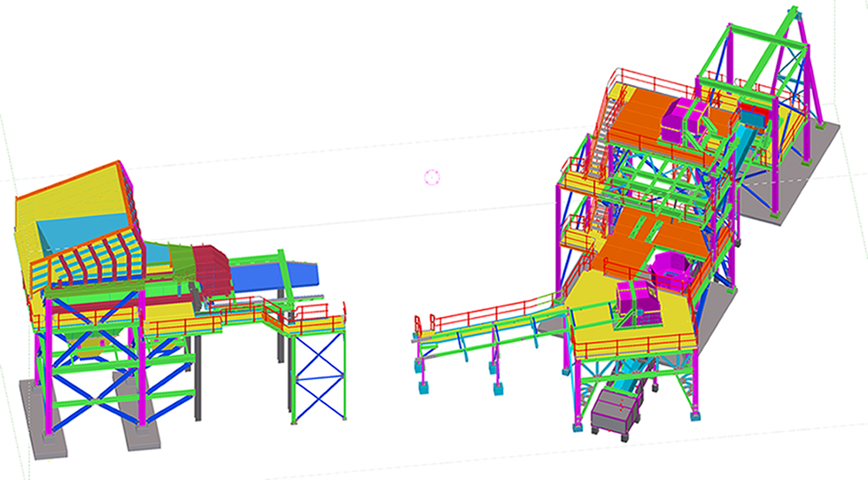The height and width of the screenshot is (480, 868).
Task: Select the magenta equipment box on lower yellow platform
Action: click(x=639, y=303)
